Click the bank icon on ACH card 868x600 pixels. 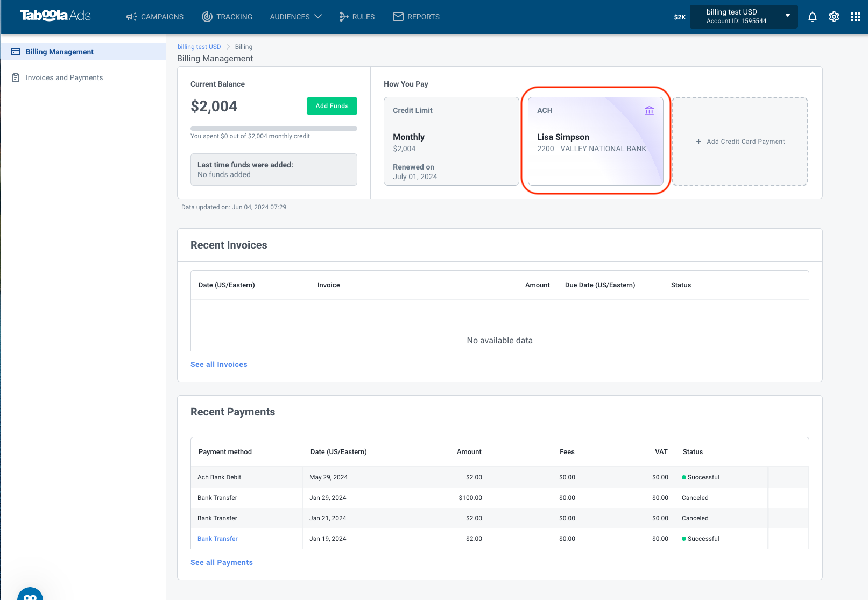[x=650, y=110]
